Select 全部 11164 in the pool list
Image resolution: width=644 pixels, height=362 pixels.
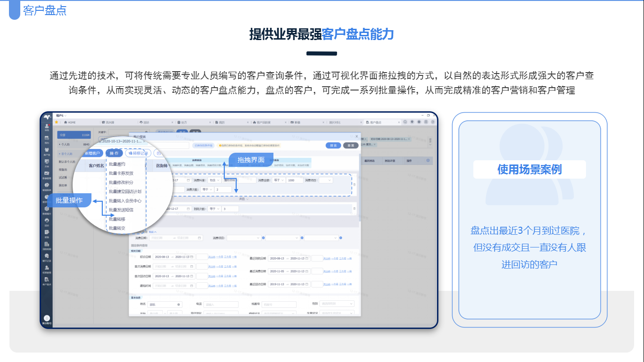(74, 135)
